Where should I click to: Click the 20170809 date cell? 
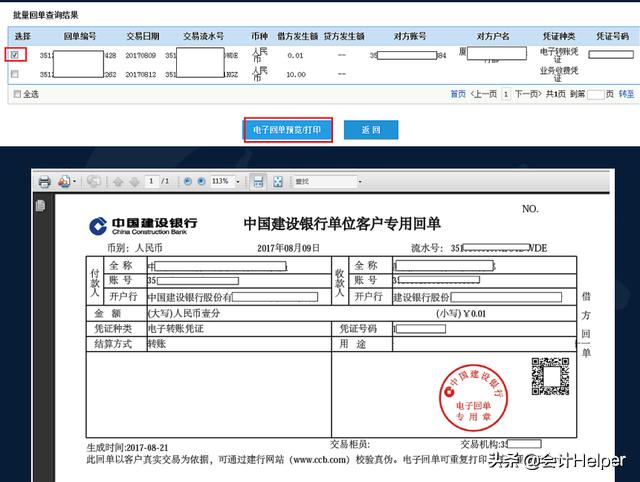point(140,55)
